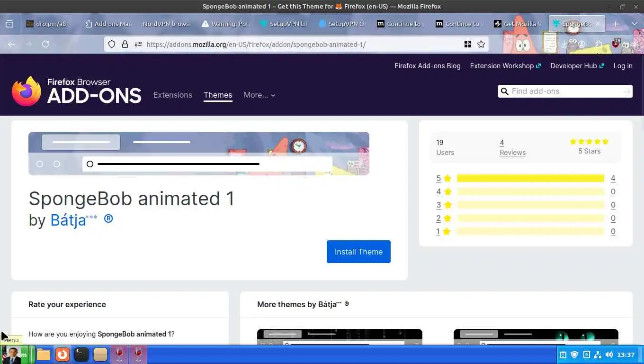Click the Firefox Add-ons logo
Viewport: 644px width, 364px height.
tap(77, 91)
